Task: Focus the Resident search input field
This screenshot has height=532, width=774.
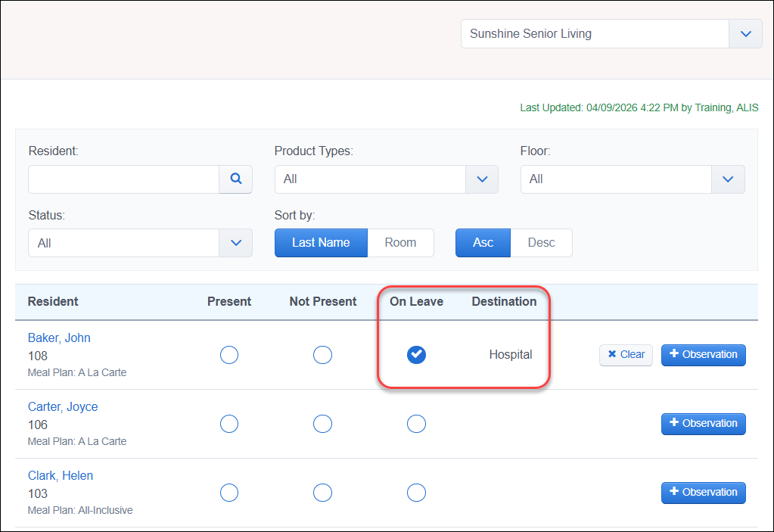Action: click(x=124, y=179)
